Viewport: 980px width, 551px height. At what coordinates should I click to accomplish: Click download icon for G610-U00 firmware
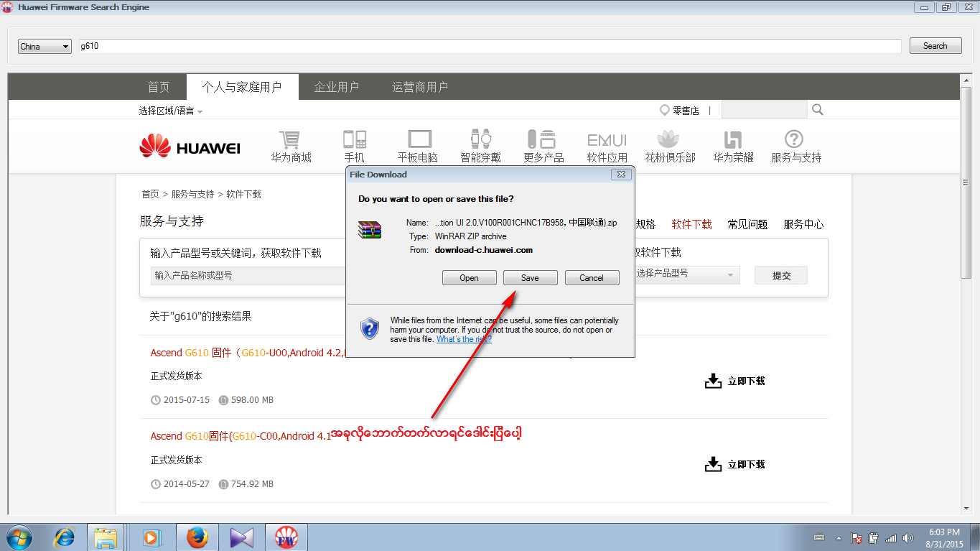713,381
